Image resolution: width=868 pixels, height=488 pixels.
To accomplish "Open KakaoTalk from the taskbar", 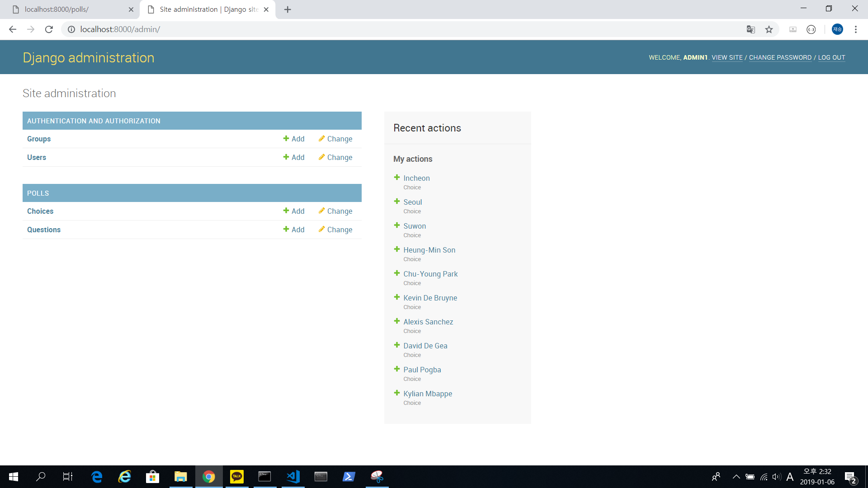I will click(x=236, y=476).
